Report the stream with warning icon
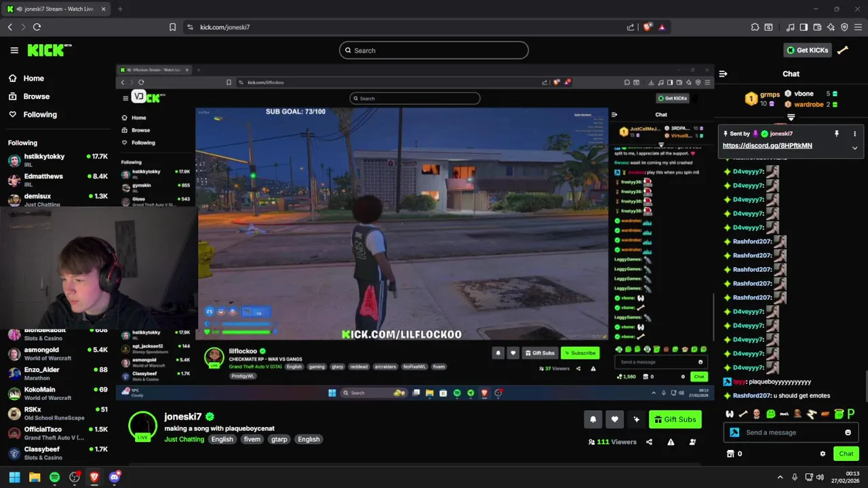Screen dimensions: 868x488 click(671, 442)
